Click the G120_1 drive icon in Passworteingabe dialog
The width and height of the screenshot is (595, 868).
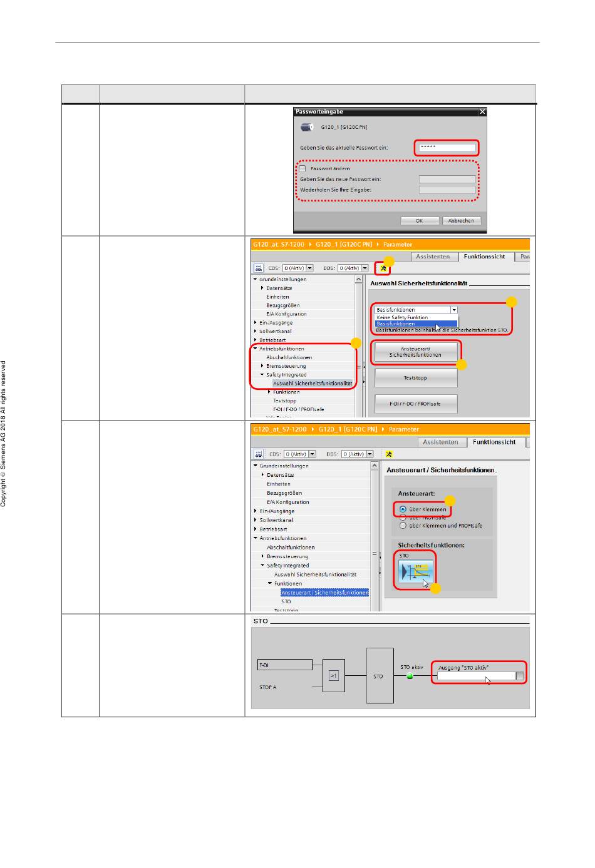coord(306,127)
